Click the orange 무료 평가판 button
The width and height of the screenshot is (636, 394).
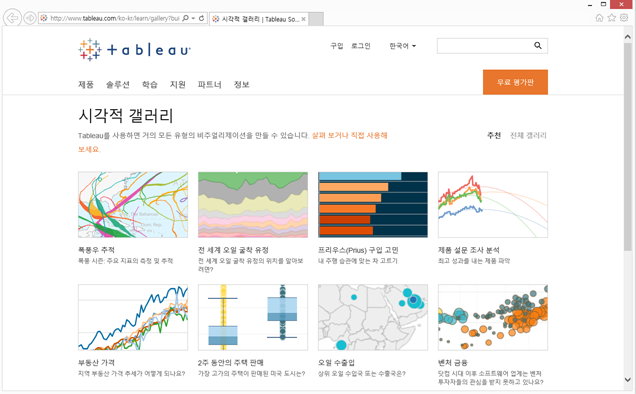point(515,82)
